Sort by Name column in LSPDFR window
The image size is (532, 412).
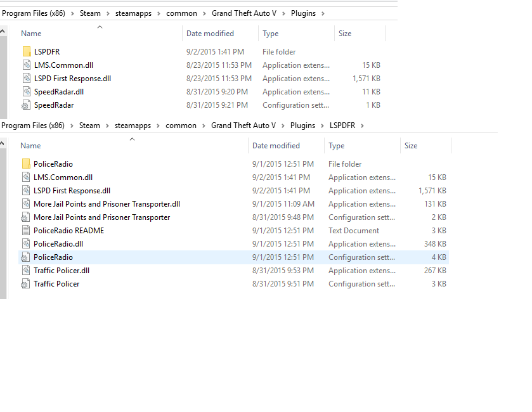pos(30,146)
